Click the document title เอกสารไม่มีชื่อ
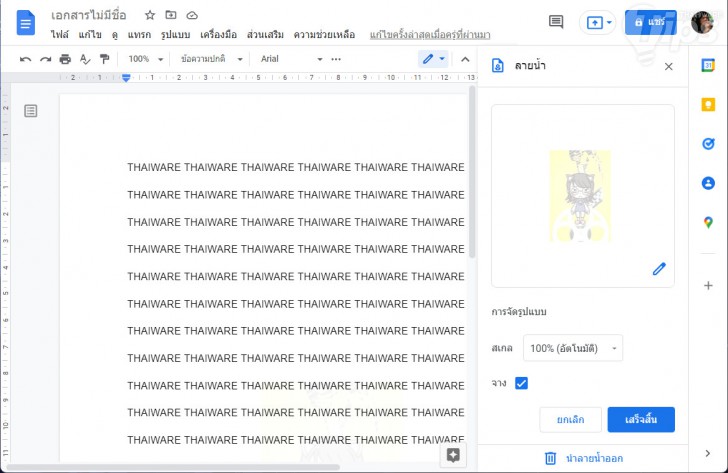The image size is (728, 473). (x=88, y=15)
